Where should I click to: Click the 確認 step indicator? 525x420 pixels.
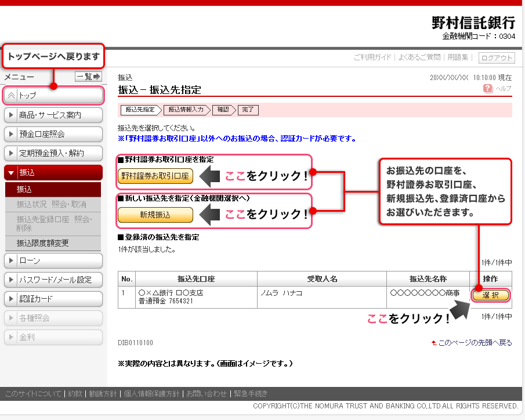224,110
